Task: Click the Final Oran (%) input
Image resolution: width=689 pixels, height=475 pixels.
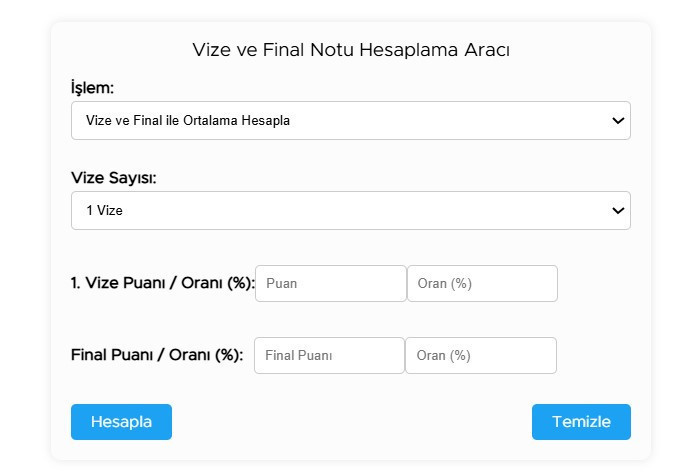Action: (x=481, y=355)
